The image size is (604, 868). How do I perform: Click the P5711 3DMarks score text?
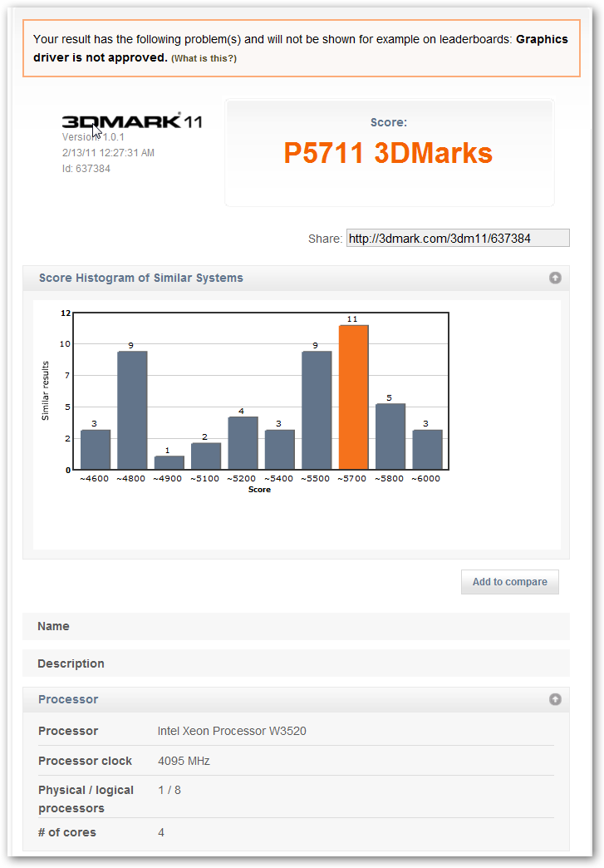coord(388,153)
